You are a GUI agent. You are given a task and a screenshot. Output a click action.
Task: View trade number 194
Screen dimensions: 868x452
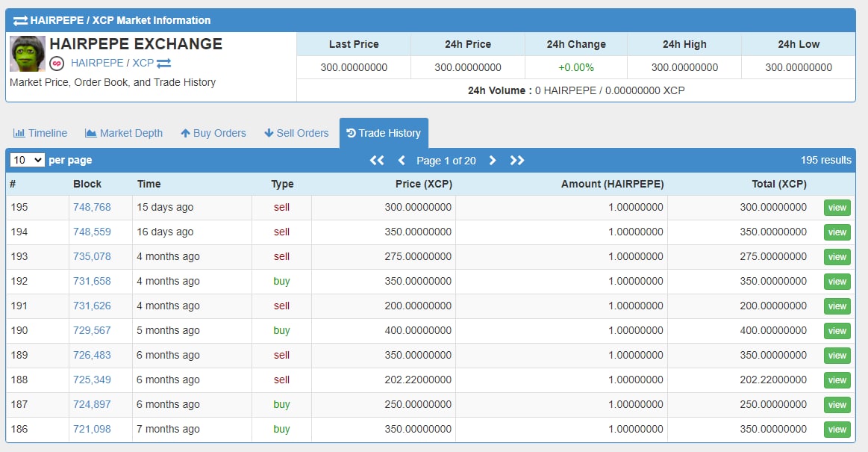pyautogui.click(x=837, y=232)
